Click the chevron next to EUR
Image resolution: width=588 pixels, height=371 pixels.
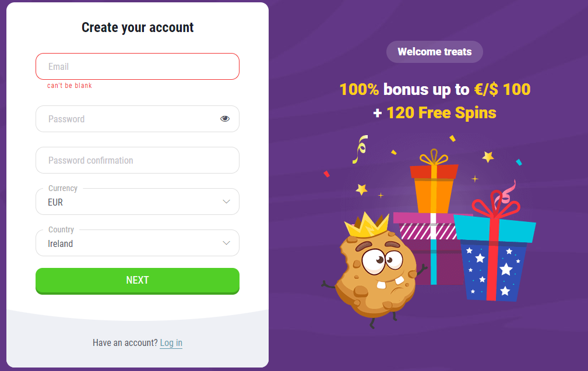[226, 202]
